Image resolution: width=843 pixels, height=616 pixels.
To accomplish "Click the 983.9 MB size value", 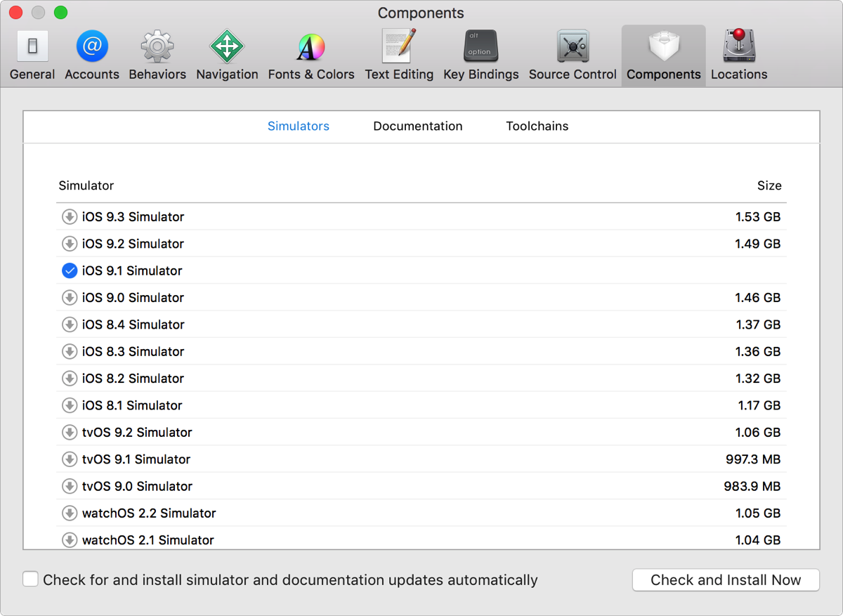I will pyautogui.click(x=752, y=486).
